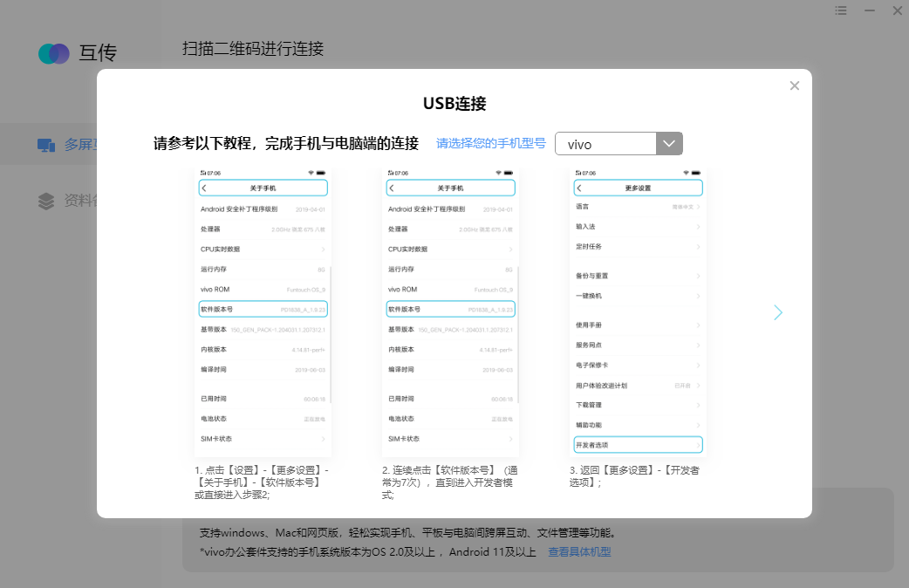Switch to the 扫描二维码进行连接 section
Viewport: 909px width, 588px height.
pos(253,49)
